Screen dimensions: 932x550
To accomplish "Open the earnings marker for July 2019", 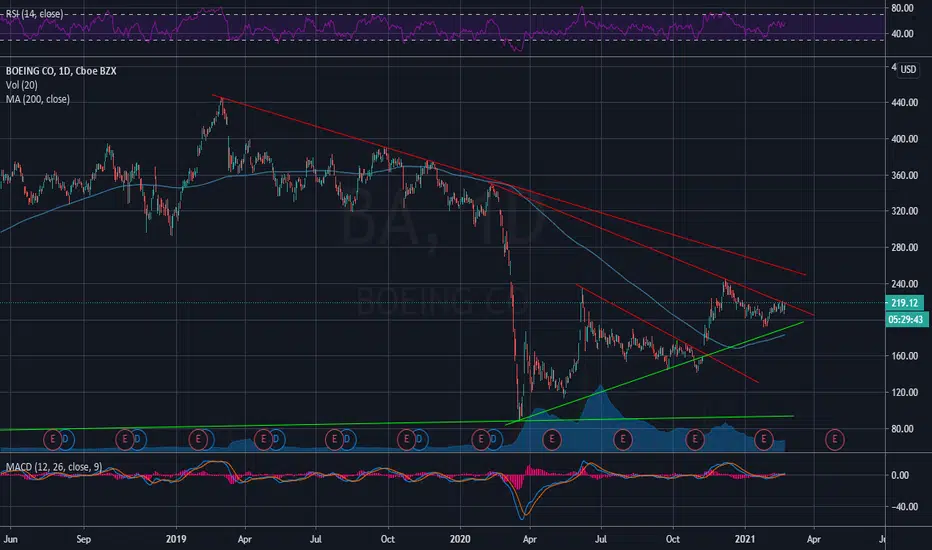I will (335, 439).
